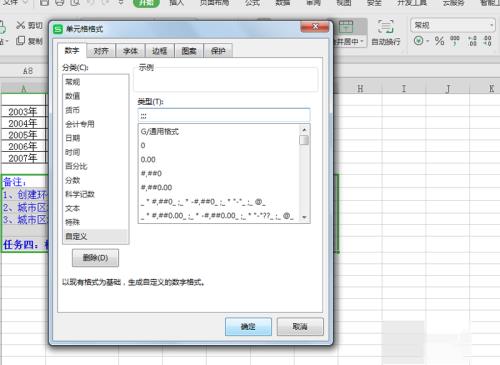Click the Merge and Center (合并居中) icon
Image resolution: width=500 pixels, height=365 pixels.
(346, 27)
